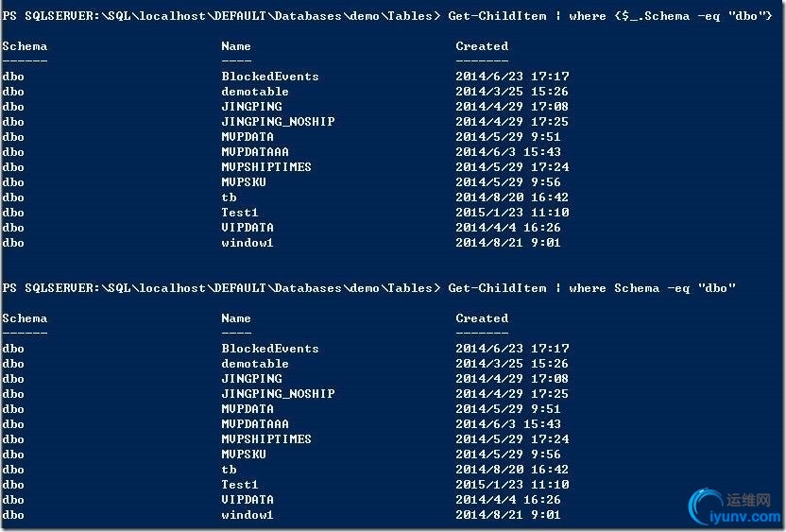Screen dimensions: 786x532
Task: Click Test1 in the first result list
Action: click(x=240, y=212)
